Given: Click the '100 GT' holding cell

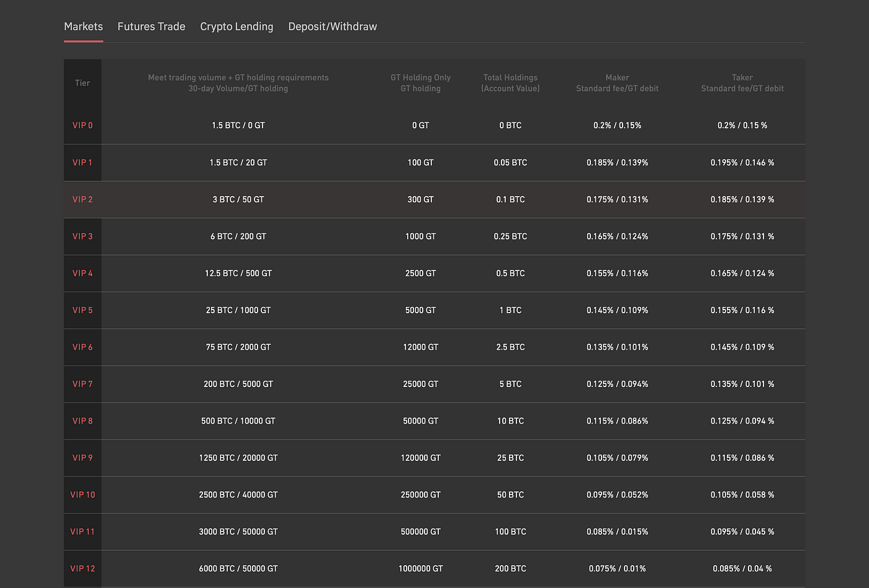Looking at the screenshot, I should 421,163.
